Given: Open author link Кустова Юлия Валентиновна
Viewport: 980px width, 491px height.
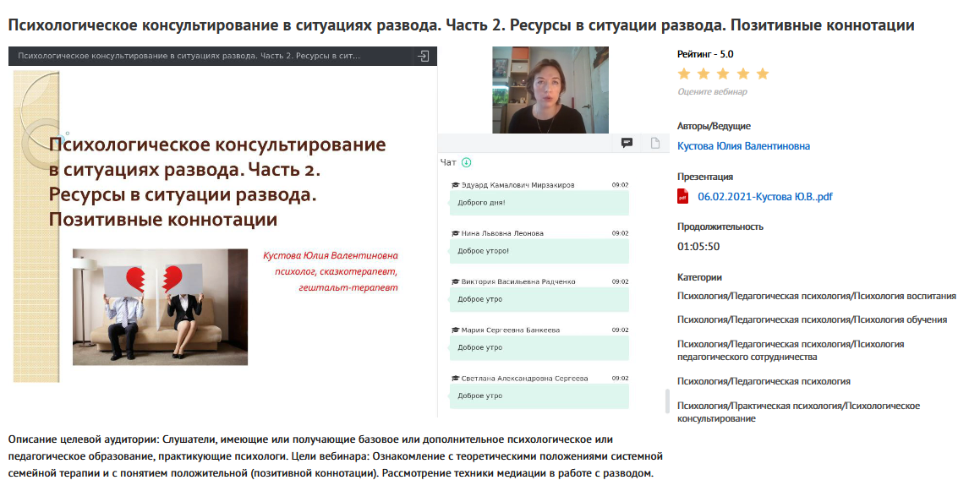Looking at the screenshot, I should pos(743,146).
